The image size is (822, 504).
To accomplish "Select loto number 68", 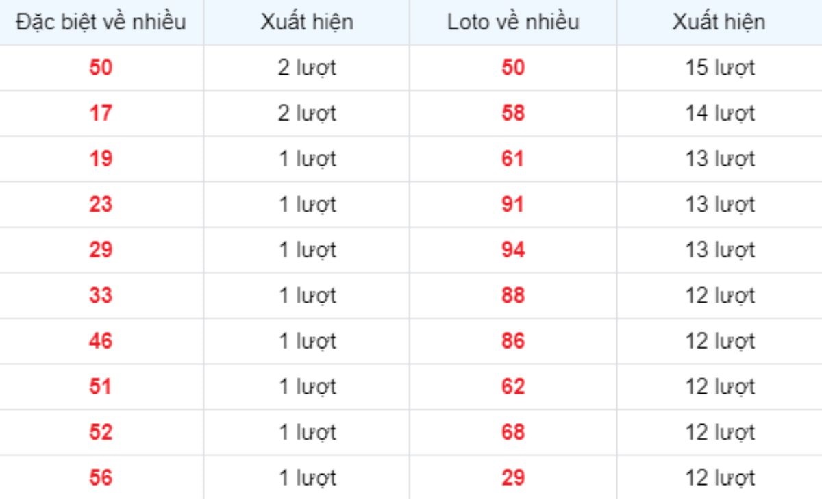I will tap(513, 432).
